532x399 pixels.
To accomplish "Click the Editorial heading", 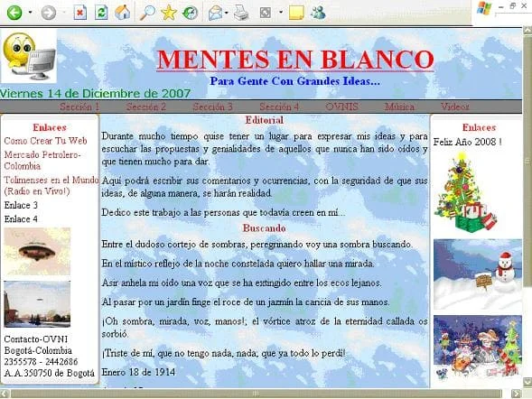I will 265,120.
